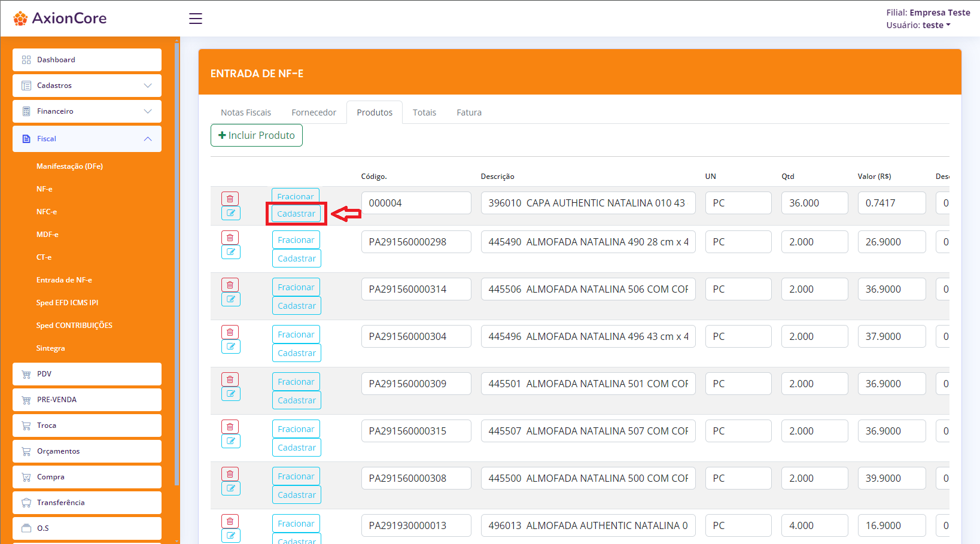Toggle the hamburger sidebar menu icon
Screen dimensions: 980x544
(x=196, y=19)
